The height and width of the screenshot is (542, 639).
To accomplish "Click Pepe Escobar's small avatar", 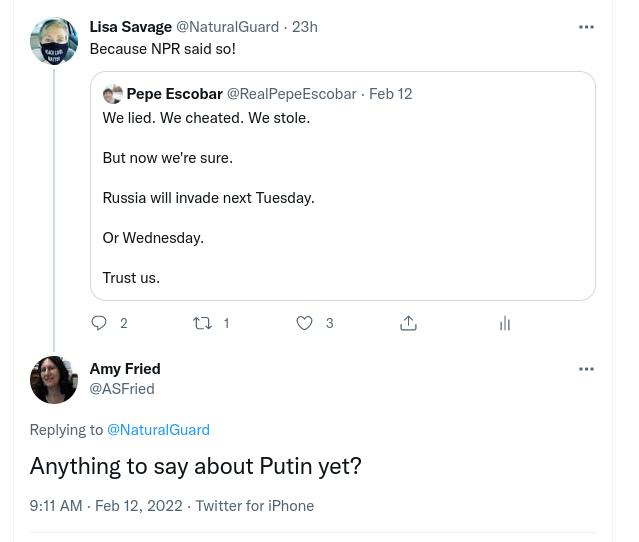I will pyautogui.click(x=113, y=94).
